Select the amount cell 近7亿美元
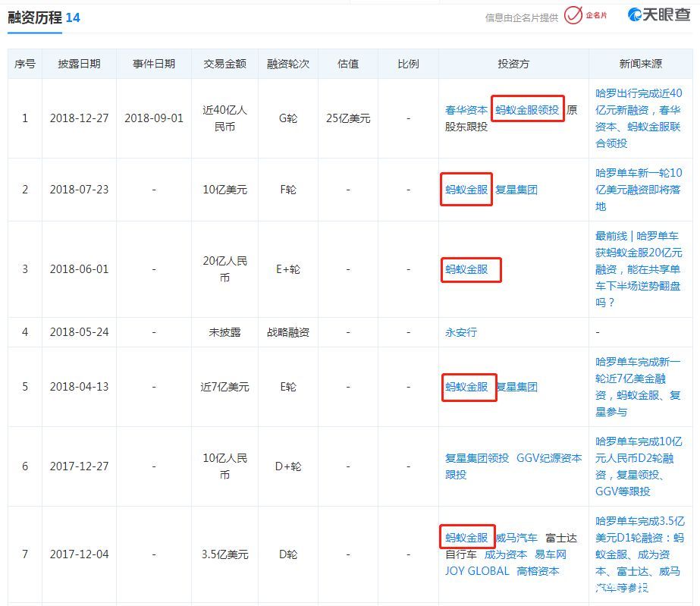 click(224, 387)
